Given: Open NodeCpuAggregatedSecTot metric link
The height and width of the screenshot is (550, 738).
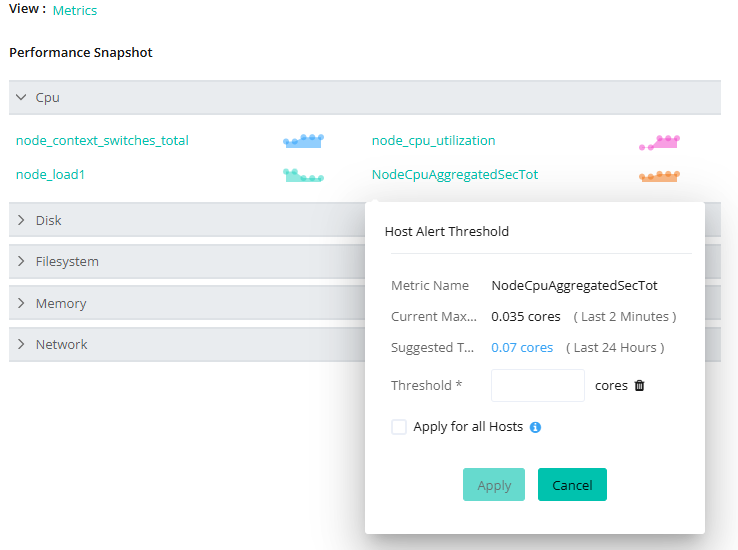Looking at the screenshot, I should point(455,175).
